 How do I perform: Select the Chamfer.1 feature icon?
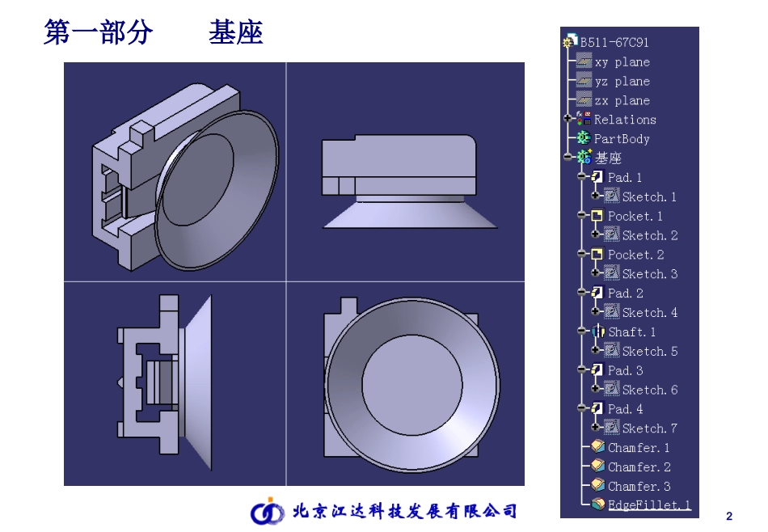(x=597, y=447)
